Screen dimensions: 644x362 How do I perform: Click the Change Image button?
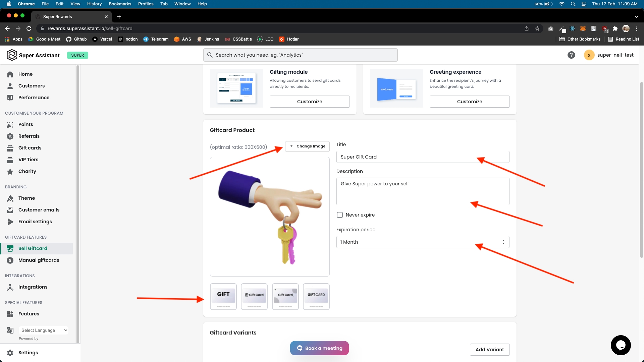click(307, 146)
